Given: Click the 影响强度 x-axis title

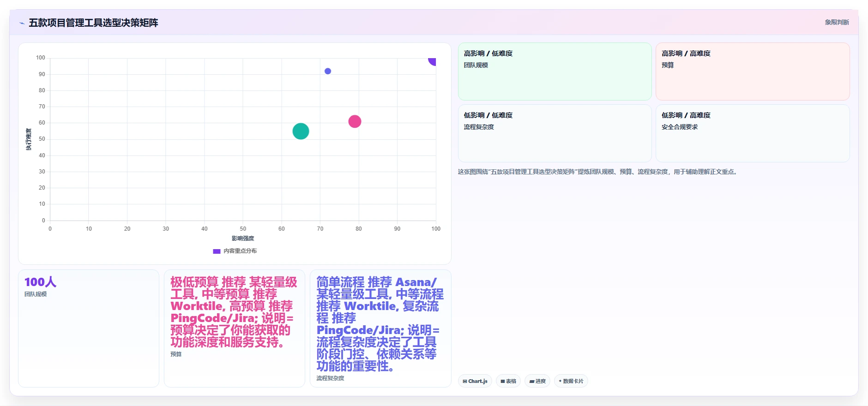Looking at the screenshot, I should 243,239.
